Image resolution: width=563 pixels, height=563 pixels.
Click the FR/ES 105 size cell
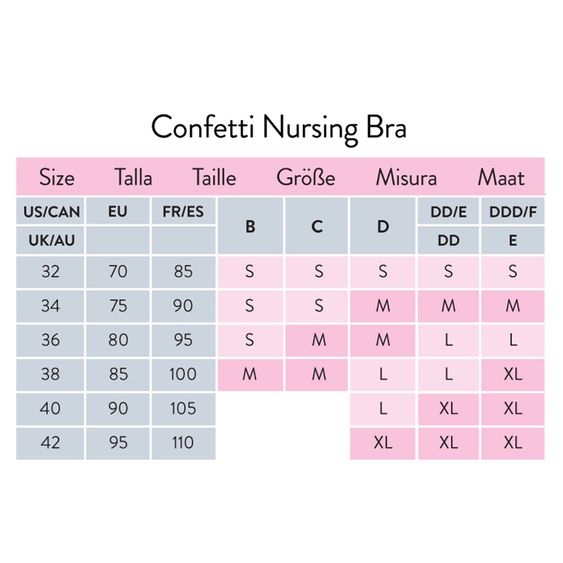click(183, 409)
